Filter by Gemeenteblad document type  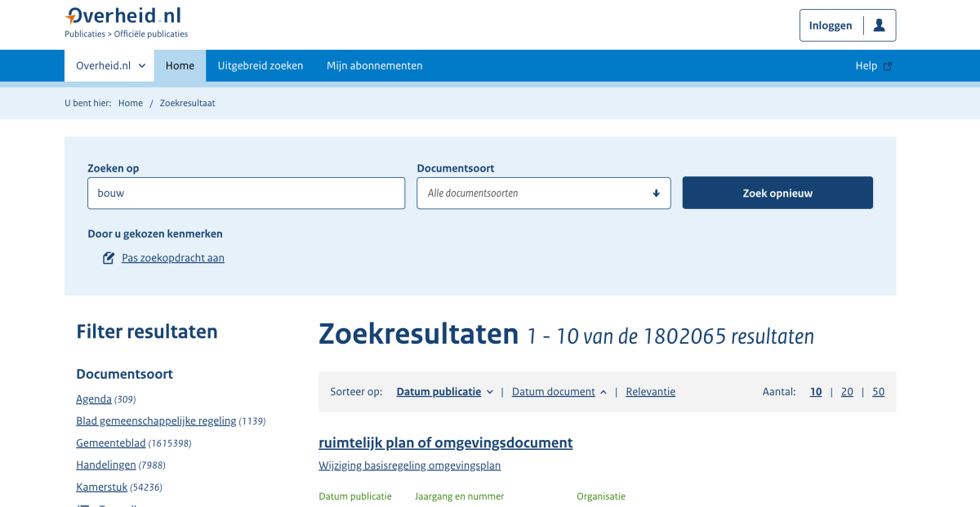[x=110, y=443]
